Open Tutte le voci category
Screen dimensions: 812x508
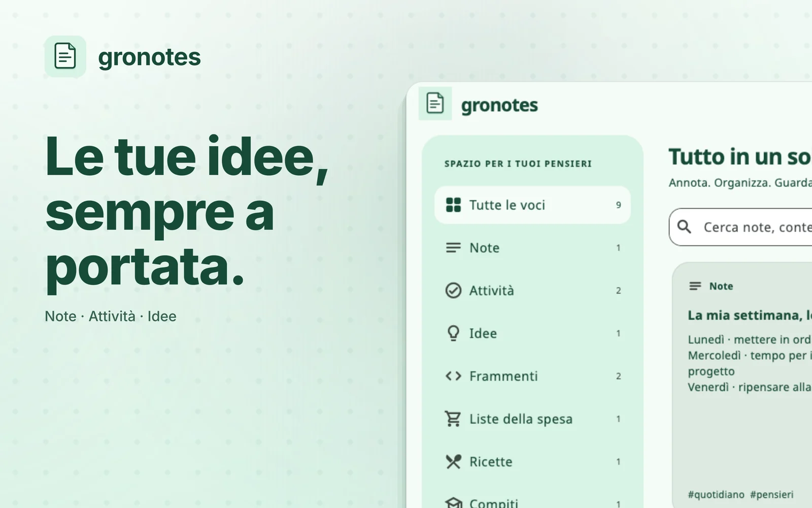click(x=532, y=205)
